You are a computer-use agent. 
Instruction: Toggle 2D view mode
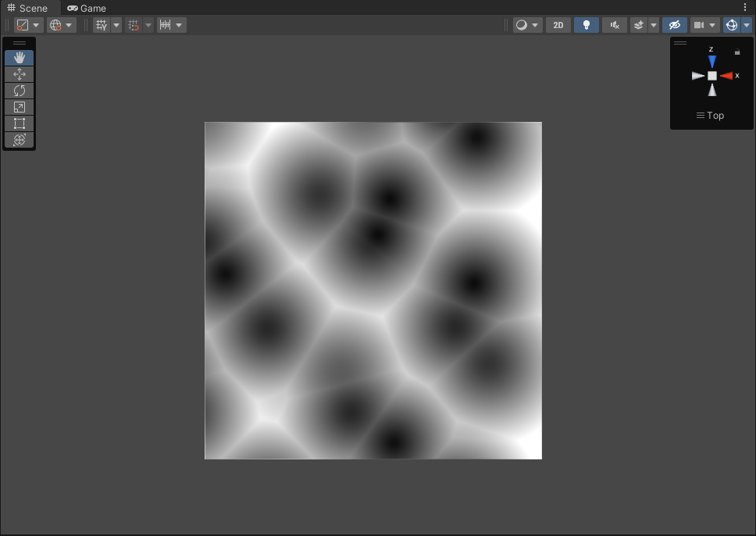[558, 25]
